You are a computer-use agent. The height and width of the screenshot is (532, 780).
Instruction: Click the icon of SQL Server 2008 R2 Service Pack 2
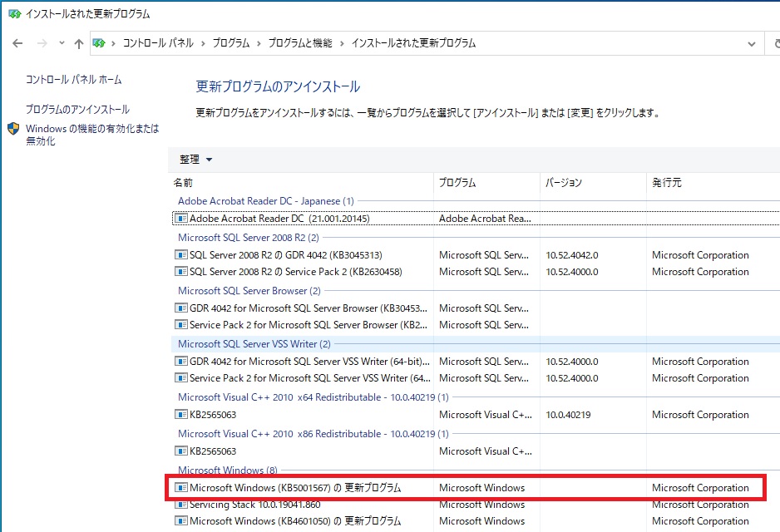(181, 272)
